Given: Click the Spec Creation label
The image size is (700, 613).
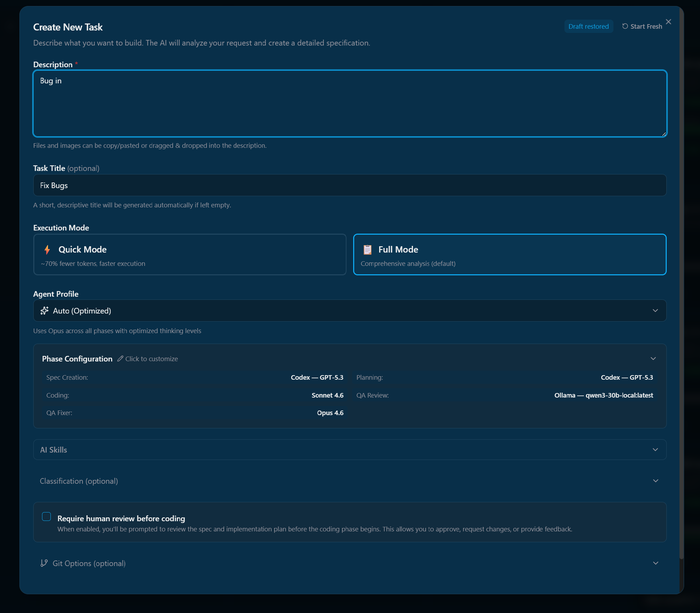Looking at the screenshot, I should coord(67,377).
